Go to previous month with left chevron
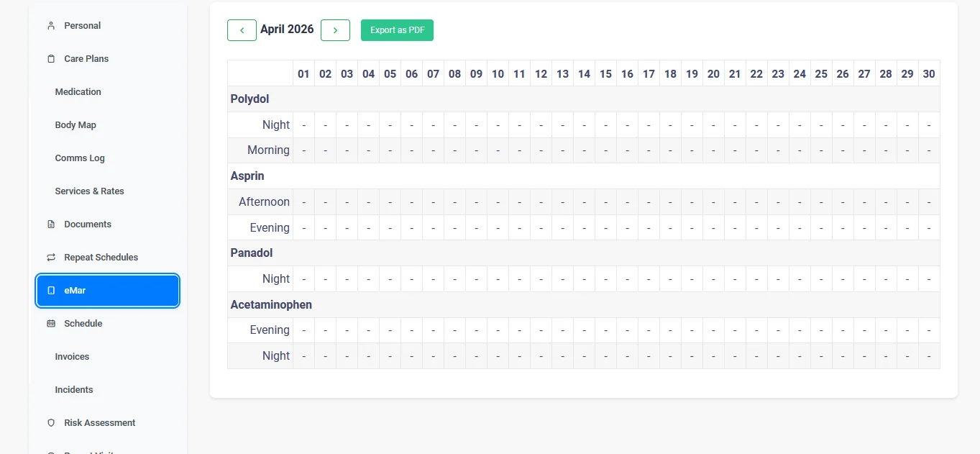 coord(242,30)
